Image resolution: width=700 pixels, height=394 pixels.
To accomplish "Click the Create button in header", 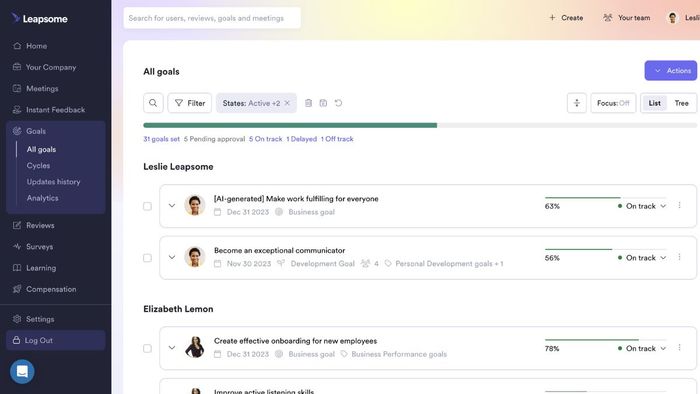I will tap(566, 18).
